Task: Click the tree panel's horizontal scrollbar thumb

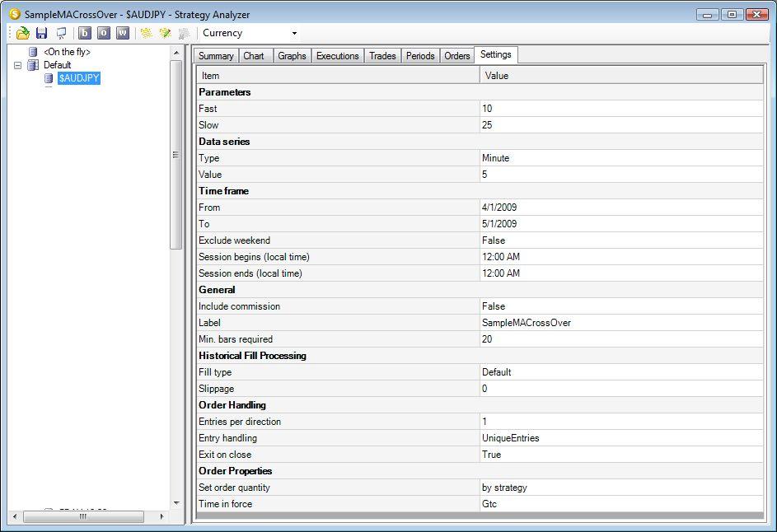Action: 83,516
